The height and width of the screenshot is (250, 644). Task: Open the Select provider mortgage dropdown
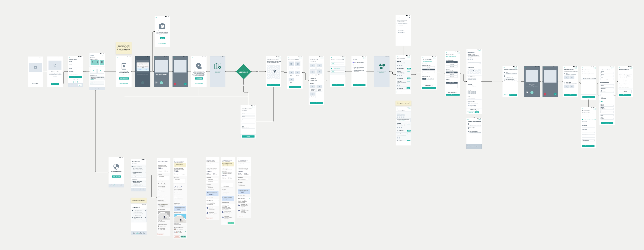coord(588,123)
